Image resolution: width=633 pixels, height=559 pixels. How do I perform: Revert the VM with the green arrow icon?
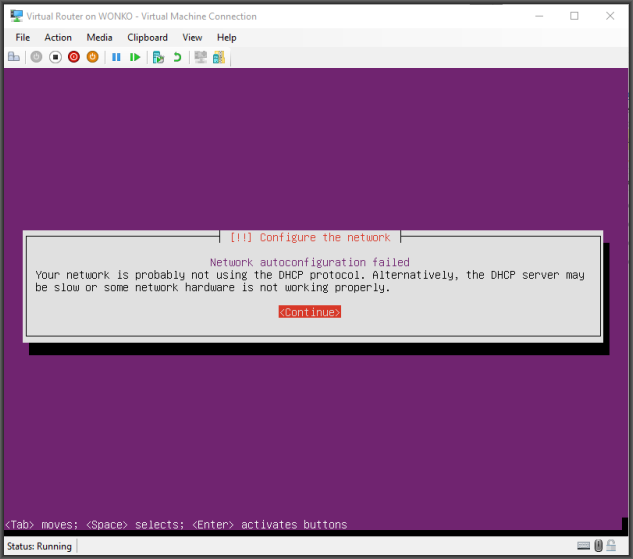click(177, 57)
